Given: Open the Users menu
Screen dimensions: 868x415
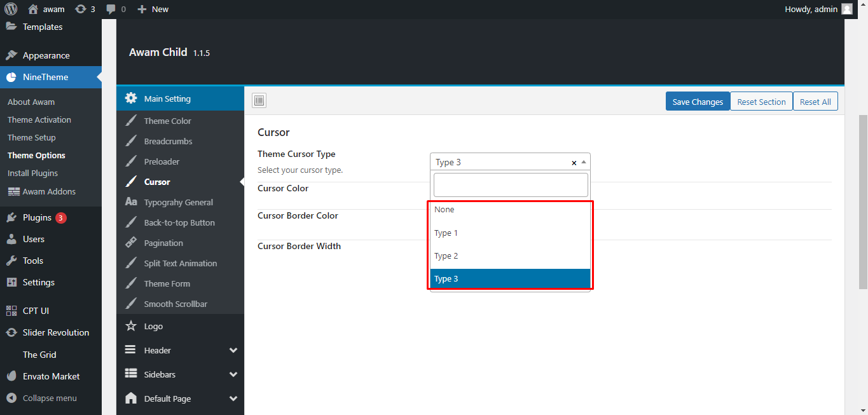Looking at the screenshot, I should click(x=34, y=239).
